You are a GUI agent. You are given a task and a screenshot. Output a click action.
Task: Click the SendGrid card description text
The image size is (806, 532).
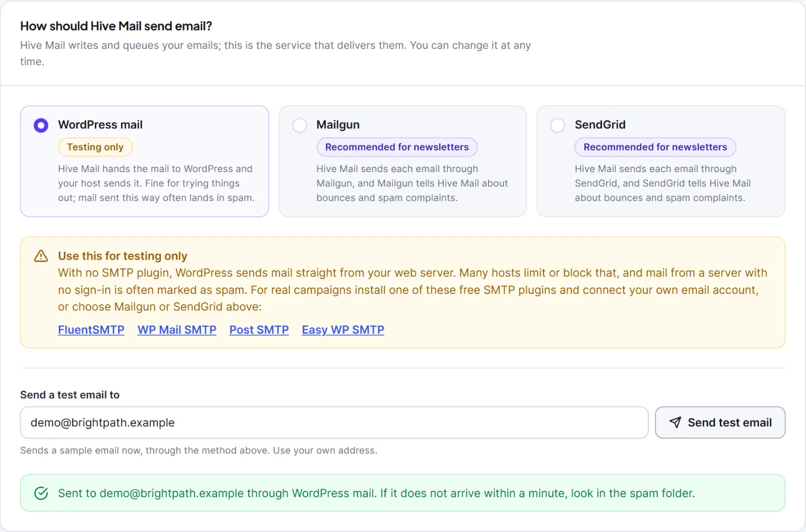[663, 183]
